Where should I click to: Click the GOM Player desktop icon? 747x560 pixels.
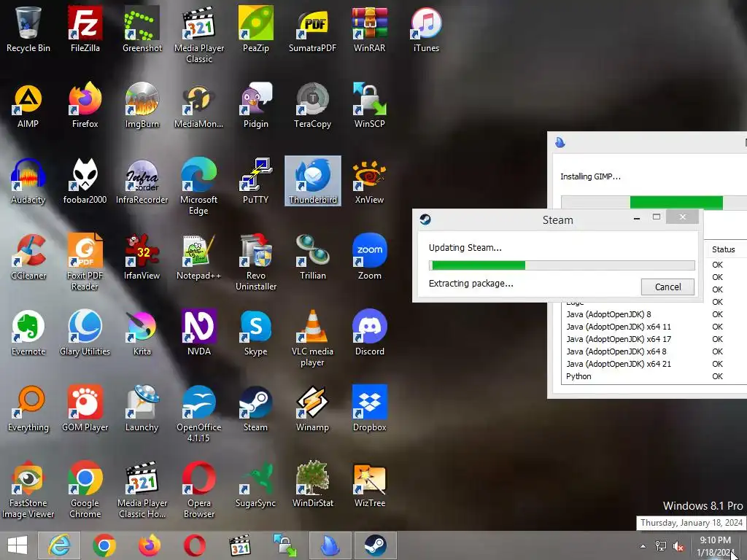pos(85,408)
